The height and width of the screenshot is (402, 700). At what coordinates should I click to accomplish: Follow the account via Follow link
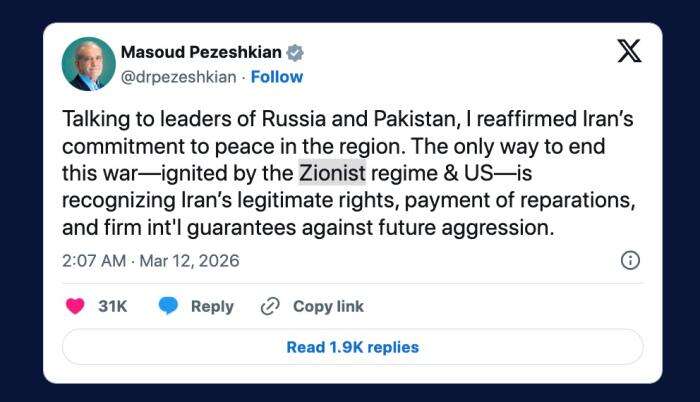click(x=277, y=77)
